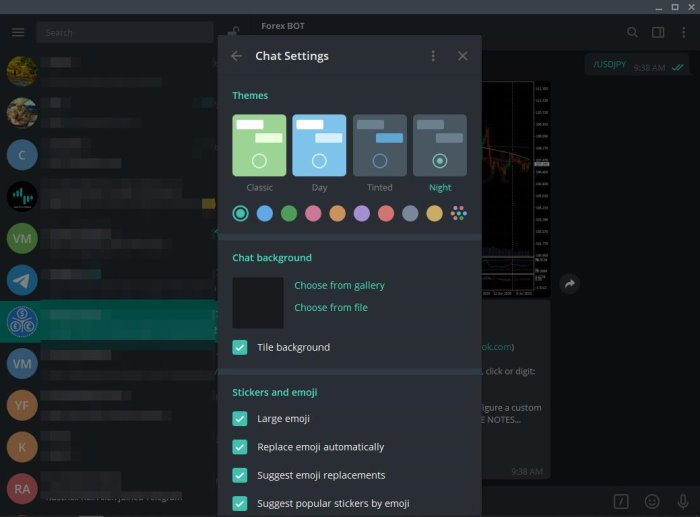The image size is (700, 517).
Task: Toggle the side panel icon
Action: coord(658,32)
